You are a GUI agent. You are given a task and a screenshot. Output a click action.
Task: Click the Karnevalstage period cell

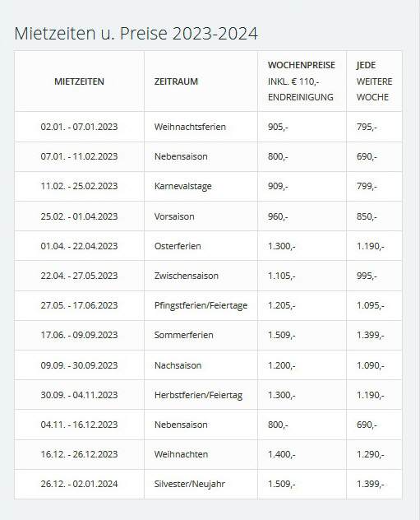(x=182, y=187)
